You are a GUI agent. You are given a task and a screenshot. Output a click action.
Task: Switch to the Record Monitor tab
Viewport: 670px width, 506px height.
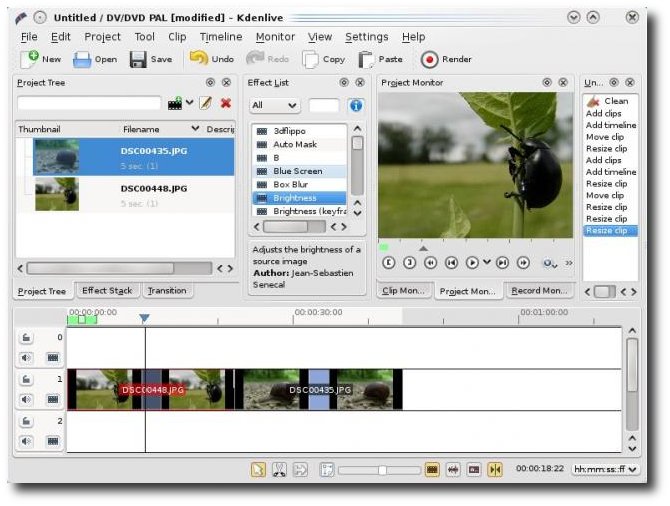[x=539, y=291]
